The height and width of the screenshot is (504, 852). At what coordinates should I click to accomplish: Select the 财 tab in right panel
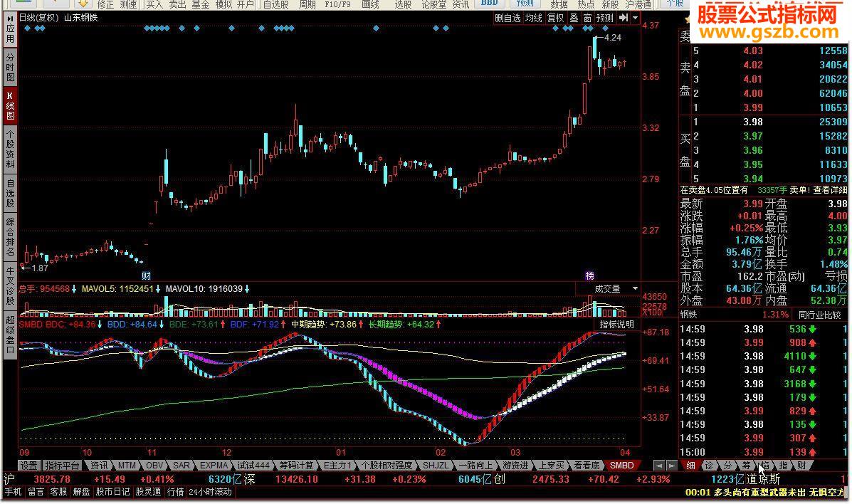(x=801, y=466)
